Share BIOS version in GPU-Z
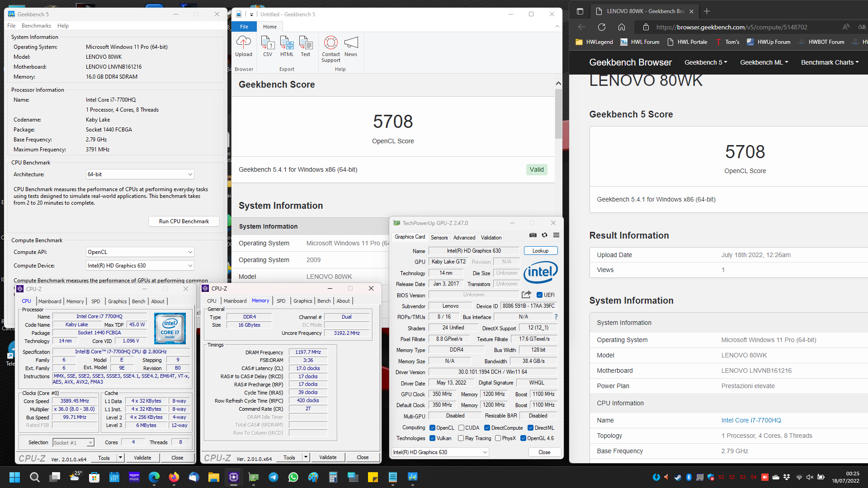 [x=526, y=295]
